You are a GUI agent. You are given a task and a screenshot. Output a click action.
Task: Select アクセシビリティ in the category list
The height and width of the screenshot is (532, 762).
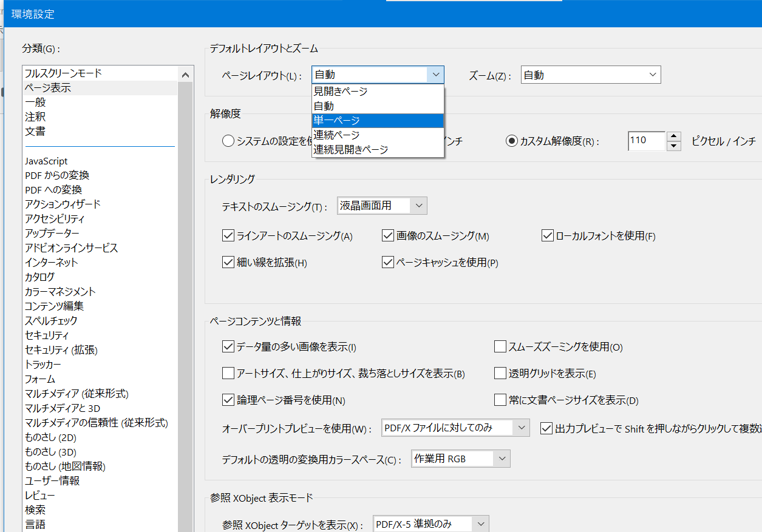coord(55,219)
